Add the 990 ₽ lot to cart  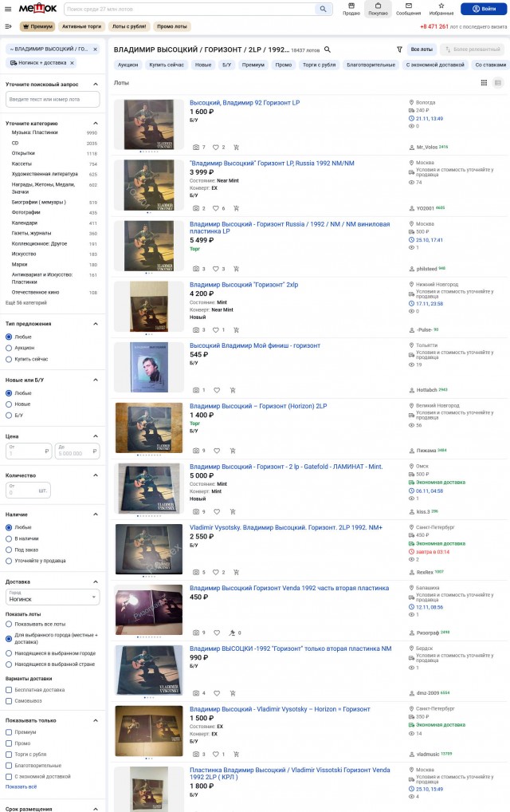click(232, 693)
